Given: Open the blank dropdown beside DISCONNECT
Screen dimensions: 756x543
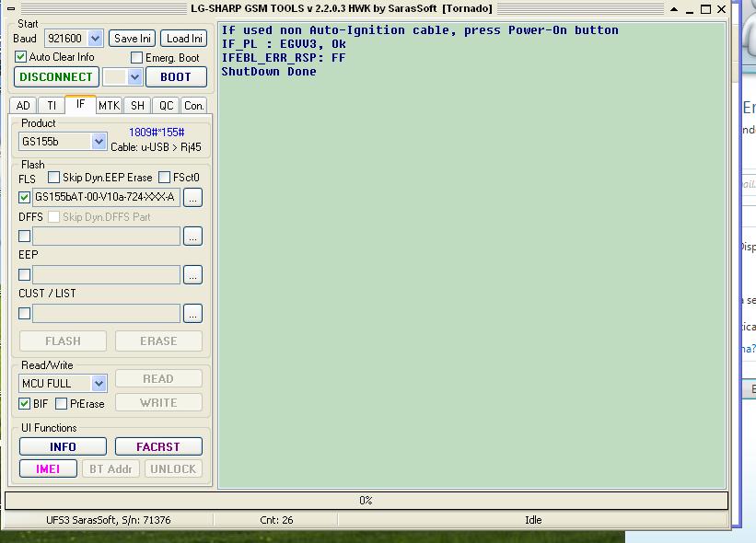Looking at the screenshot, I should click(135, 77).
